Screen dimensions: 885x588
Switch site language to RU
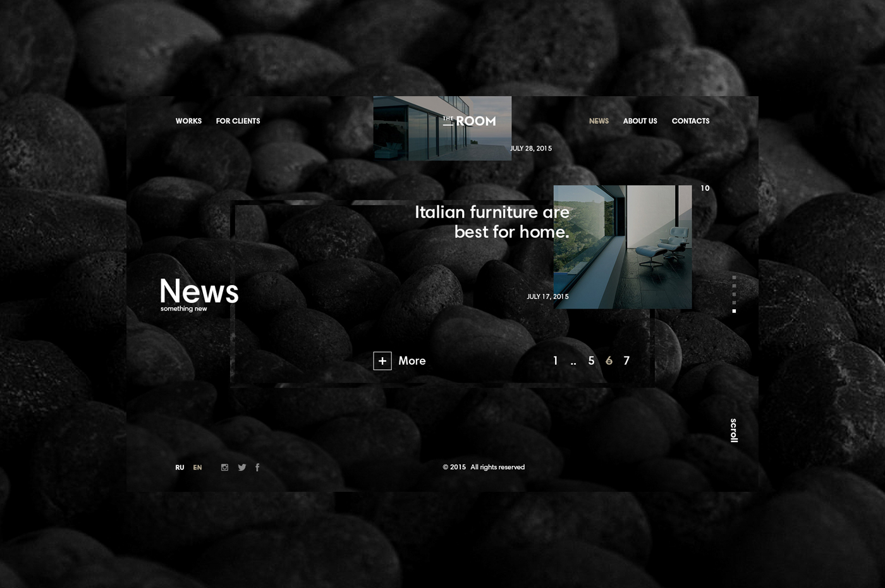pos(180,468)
